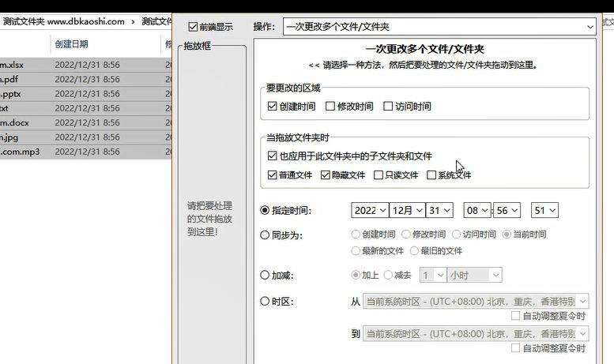Open the day 31 dropdown
Screen dimensions: 614x364
pyautogui.click(x=439, y=210)
